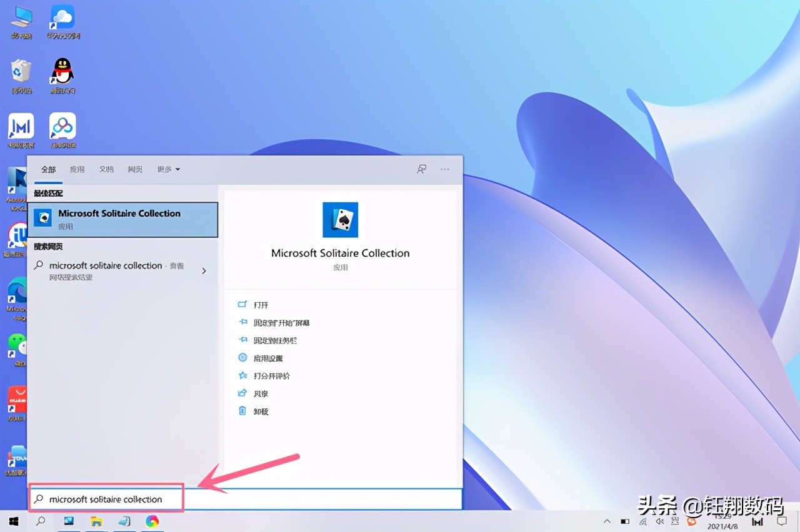Select the Microsoft Solitaire Collection best match
The width and height of the screenshot is (800, 532).
(122, 220)
